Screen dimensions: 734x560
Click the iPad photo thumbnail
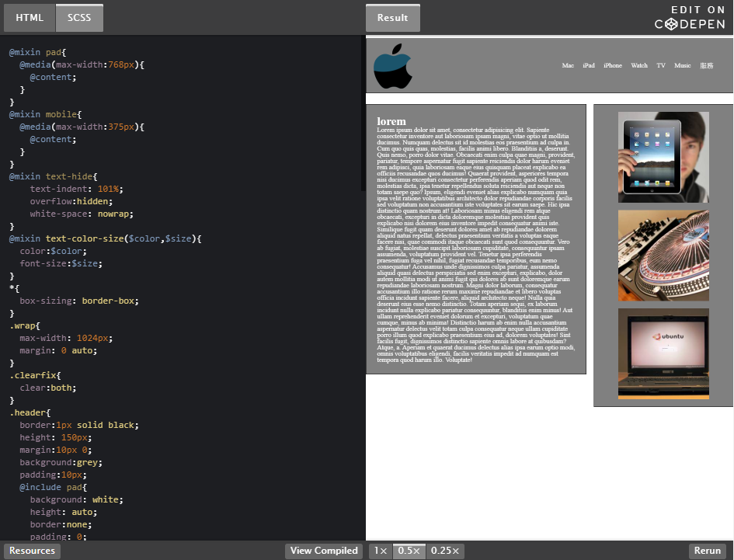[x=663, y=158]
